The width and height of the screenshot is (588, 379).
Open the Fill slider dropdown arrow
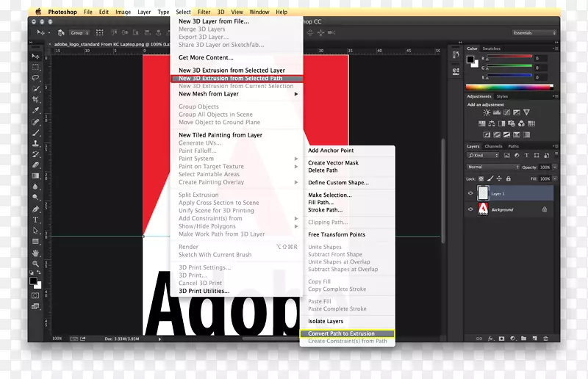coord(555,178)
